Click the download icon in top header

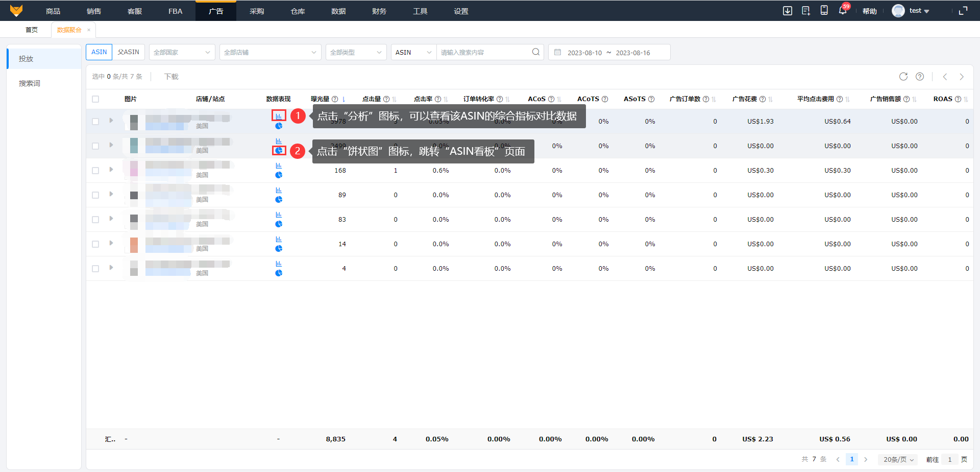pos(788,11)
